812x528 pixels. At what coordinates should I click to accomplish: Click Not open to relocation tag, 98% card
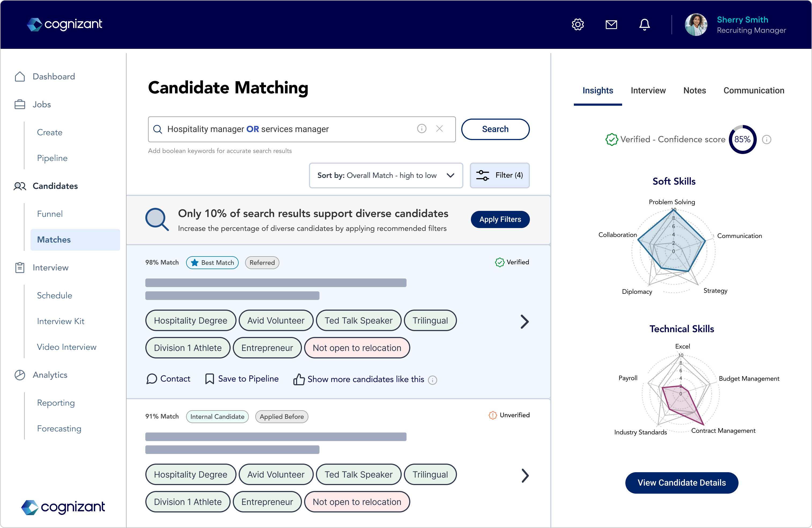click(357, 348)
